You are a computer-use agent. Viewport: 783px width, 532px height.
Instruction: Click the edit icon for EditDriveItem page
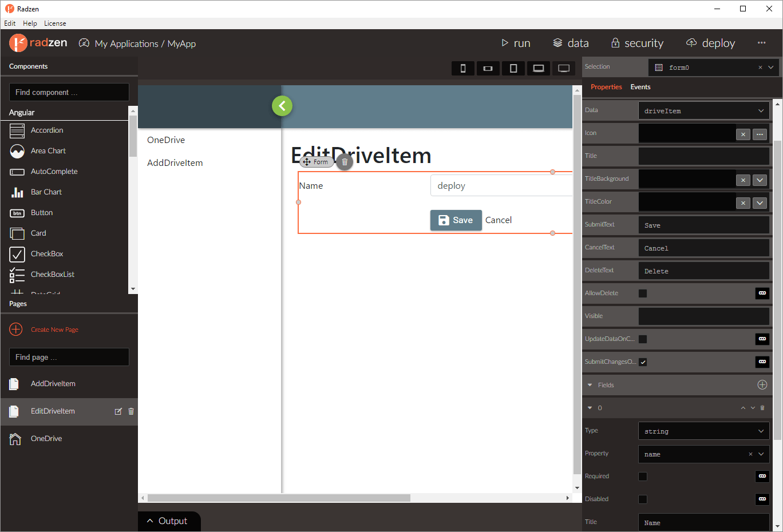click(x=118, y=411)
